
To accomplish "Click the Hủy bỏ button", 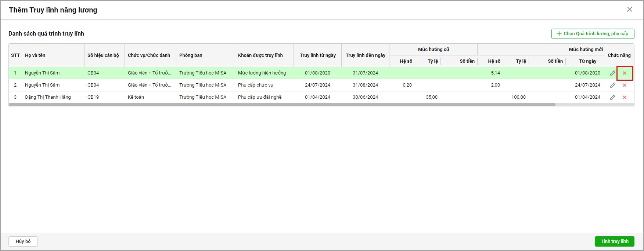I will click(x=23, y=241).
